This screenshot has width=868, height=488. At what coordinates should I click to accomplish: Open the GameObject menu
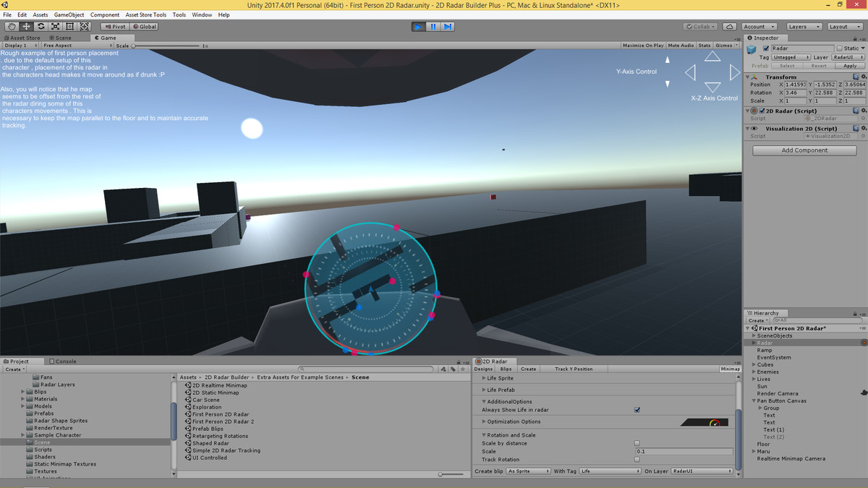[x=71, y=14]
